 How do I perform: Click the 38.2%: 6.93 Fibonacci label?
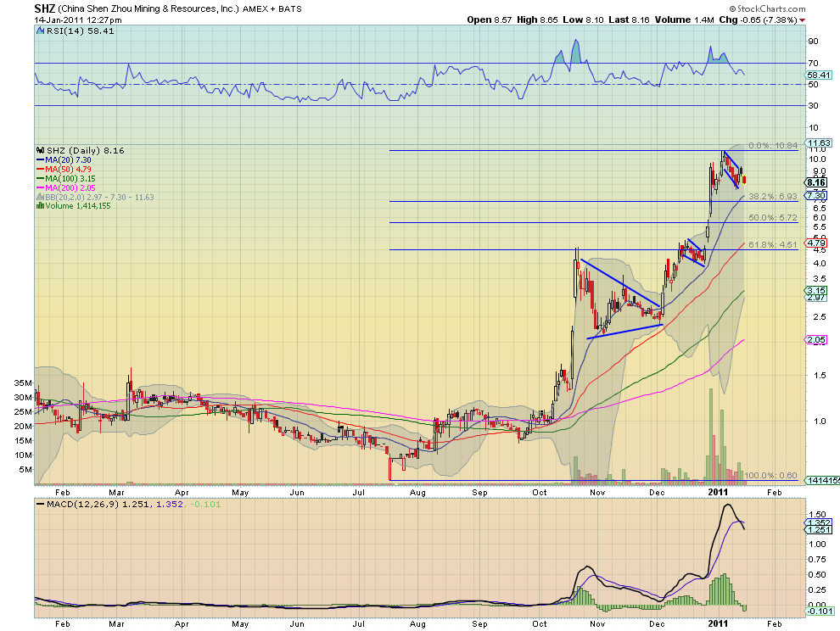tap(773, 197)
